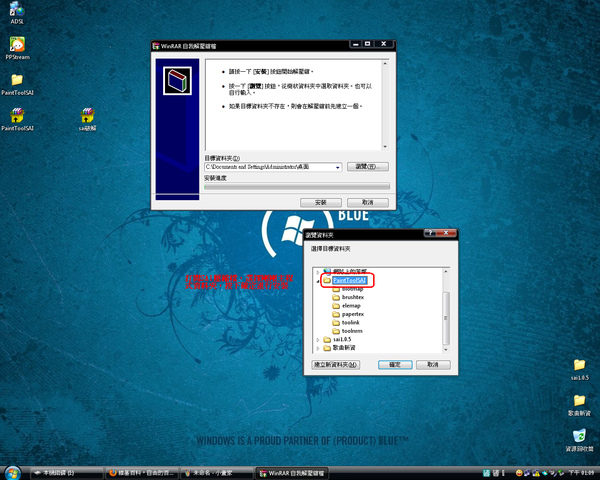Image resolution: width=600 pixels, height=480 pixels.
Task: Switch to 未命名 - 小畫家 taskbar window
Action: [217, 473]
